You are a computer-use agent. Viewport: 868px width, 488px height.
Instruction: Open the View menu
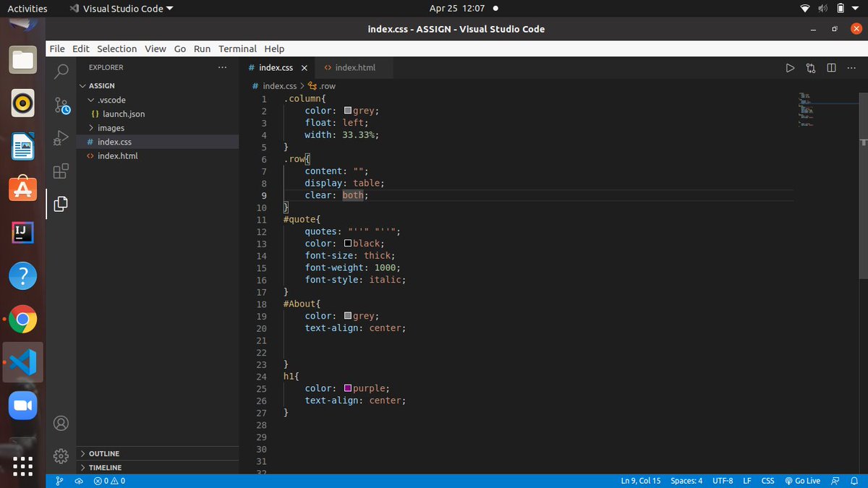pyautogui.click(x=156, y=48)
